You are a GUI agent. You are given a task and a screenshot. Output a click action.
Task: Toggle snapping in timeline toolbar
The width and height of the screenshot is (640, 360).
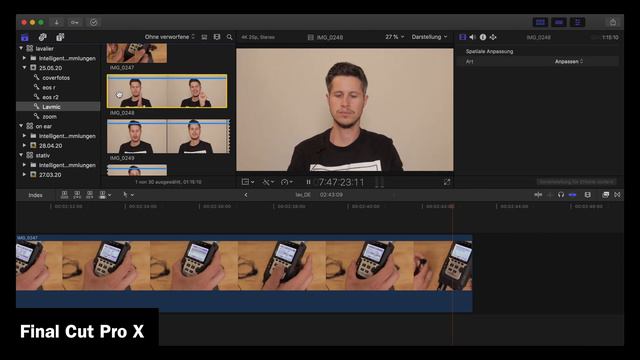(572, 195)
